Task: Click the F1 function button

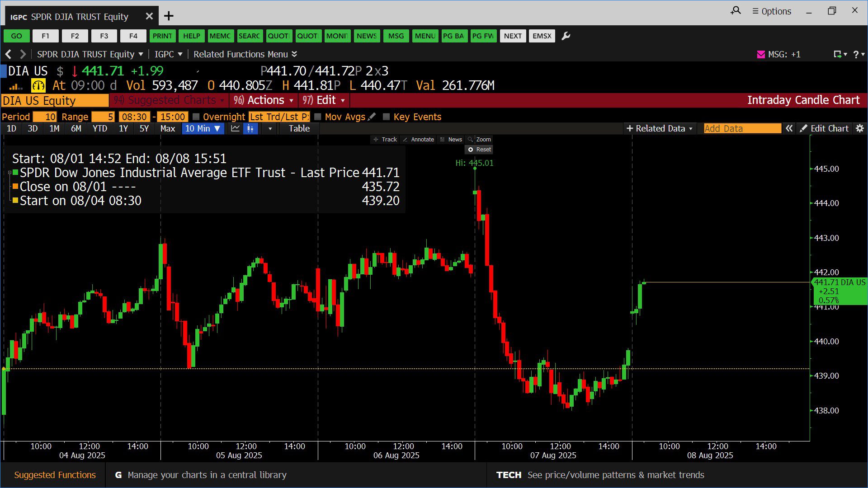Action: point(46,36)
